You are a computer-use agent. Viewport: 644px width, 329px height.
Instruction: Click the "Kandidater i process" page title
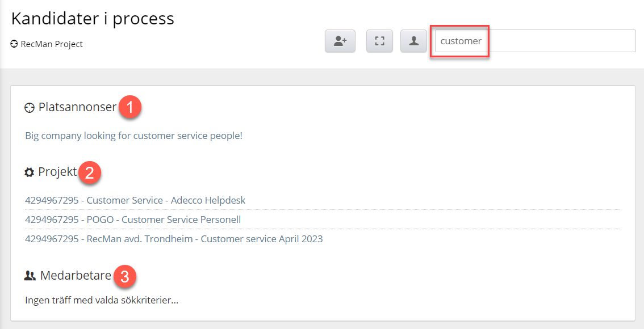93,19
